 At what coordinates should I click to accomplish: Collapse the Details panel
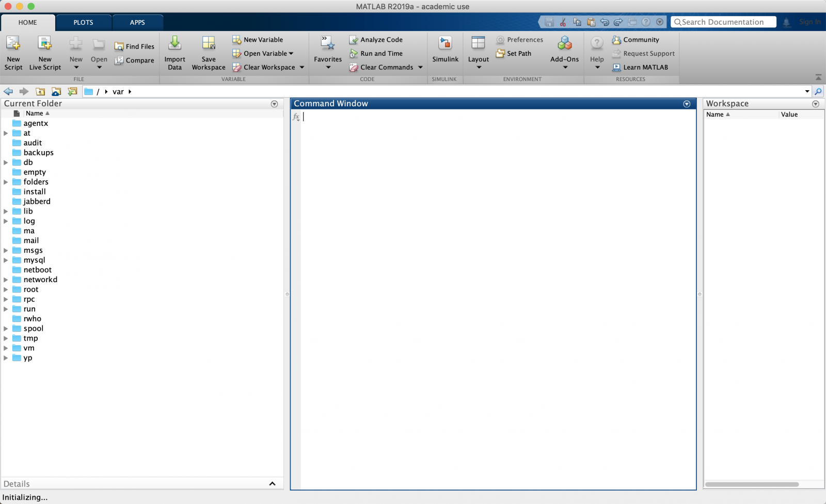click(272, 484)
